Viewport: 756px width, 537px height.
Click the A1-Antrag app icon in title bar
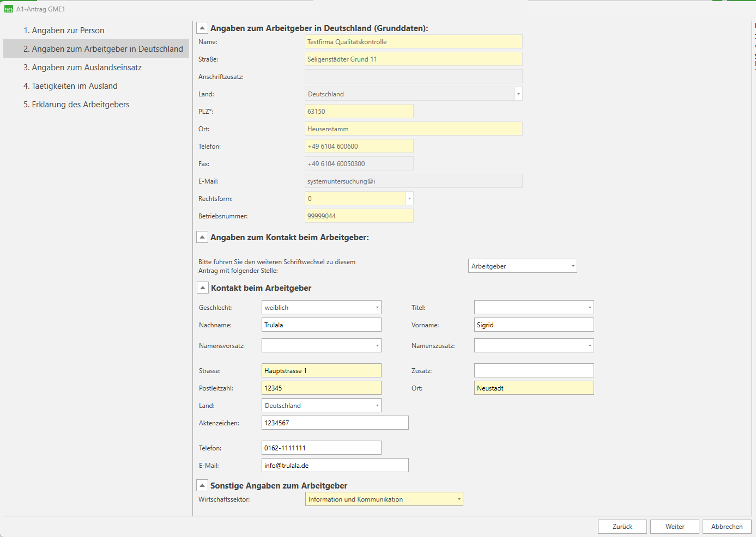click(x=8, y=9)
